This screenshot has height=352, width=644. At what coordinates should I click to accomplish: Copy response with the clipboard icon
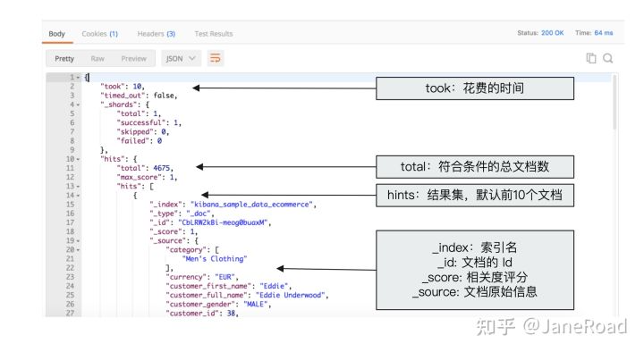click(591, 58)
